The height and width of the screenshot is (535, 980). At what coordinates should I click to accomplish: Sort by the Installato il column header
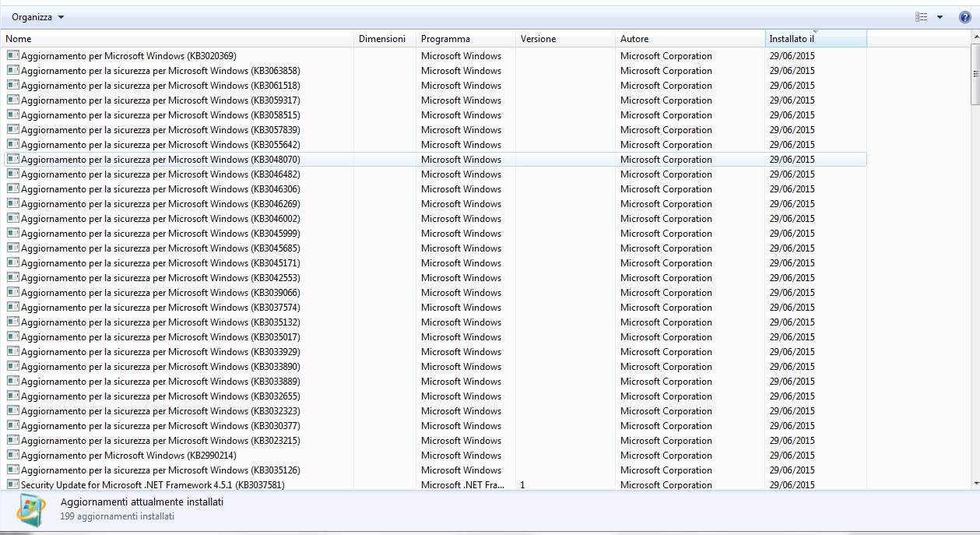click(816, 39)
